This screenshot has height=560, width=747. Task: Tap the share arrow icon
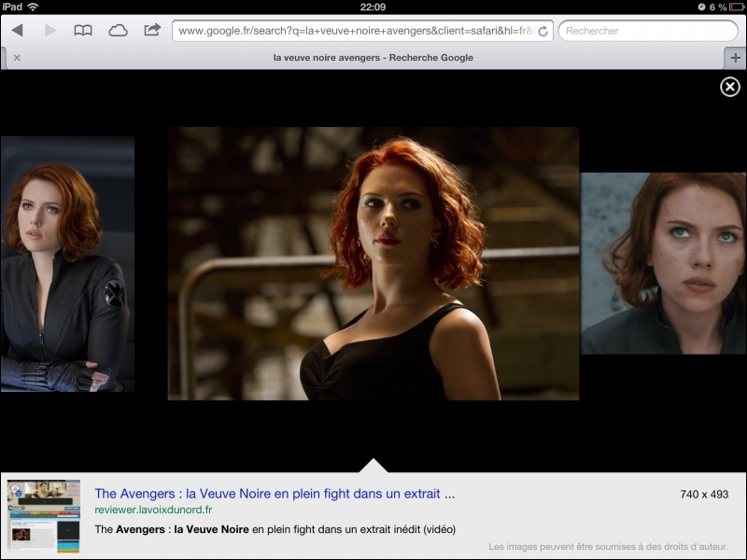click(x=152, y=30)
